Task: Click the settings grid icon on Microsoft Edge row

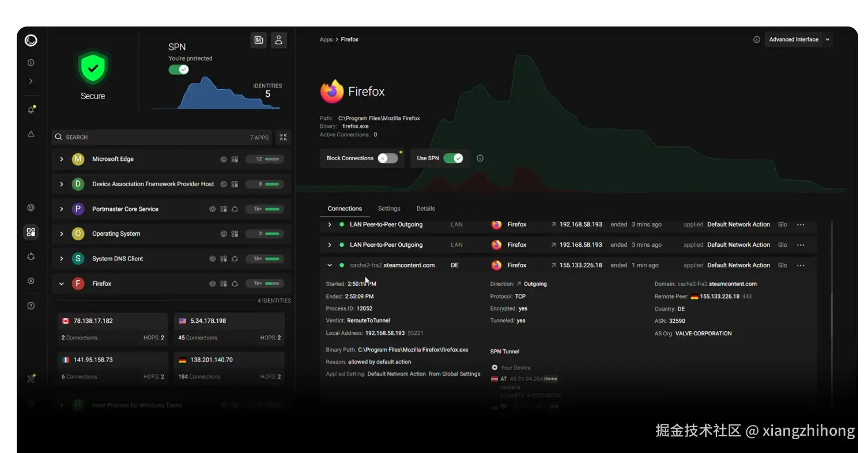Action: 235,159
